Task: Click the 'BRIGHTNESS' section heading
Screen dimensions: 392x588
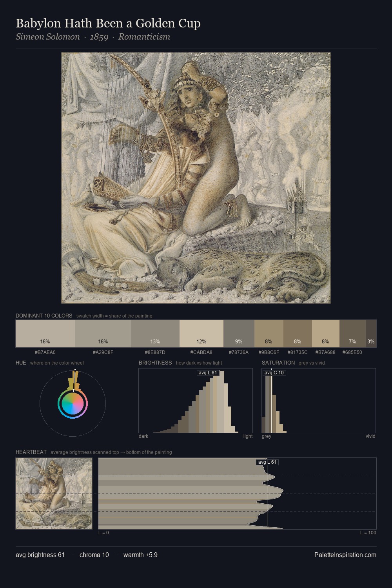Action: click(x=155, y=363)
